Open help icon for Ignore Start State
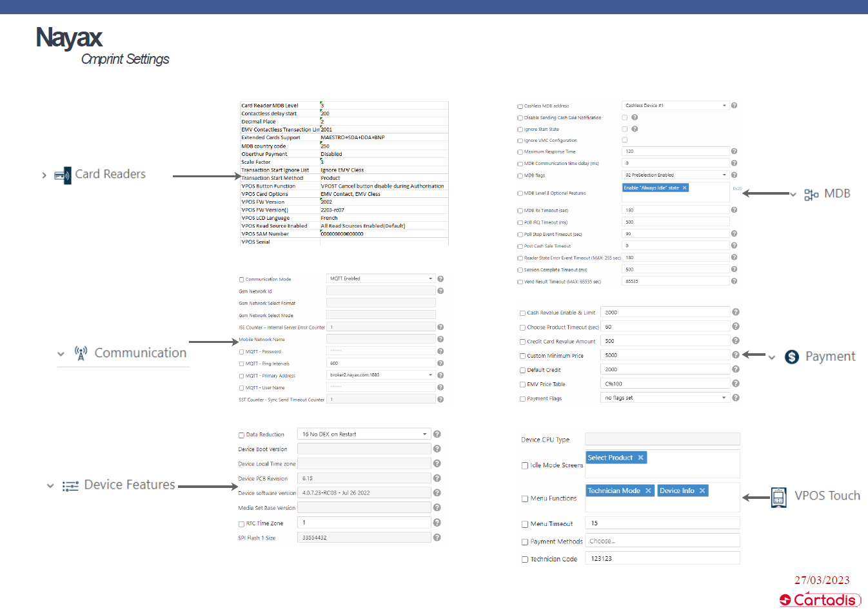This screenshot has width=868, height=613. (635, 129)
